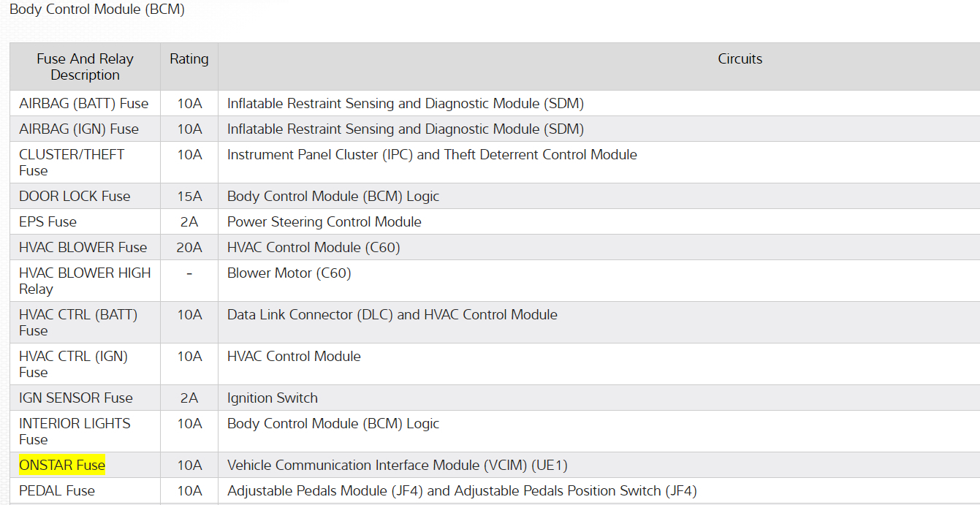Image resolution: width=980 pixels, height=505 pixels.
Task: Select the AIRBAG (IGN) Fuse cell
Action: (79, 129)
